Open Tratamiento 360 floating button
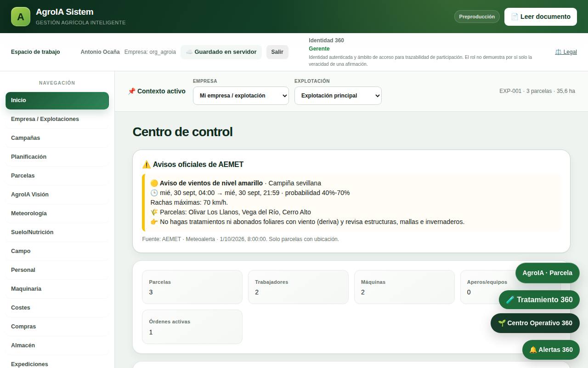The image size is (588, 368). coord(539,299)
